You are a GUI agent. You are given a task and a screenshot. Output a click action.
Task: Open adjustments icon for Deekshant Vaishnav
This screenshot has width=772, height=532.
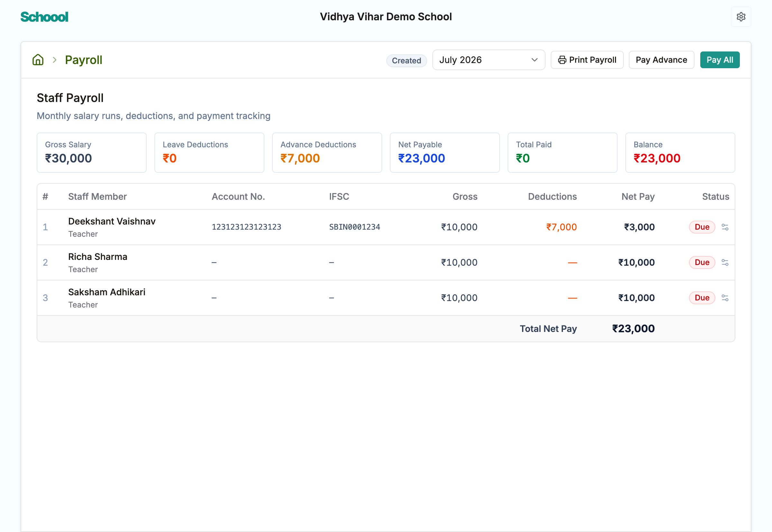pyautogui.click(x=725, y=227)
